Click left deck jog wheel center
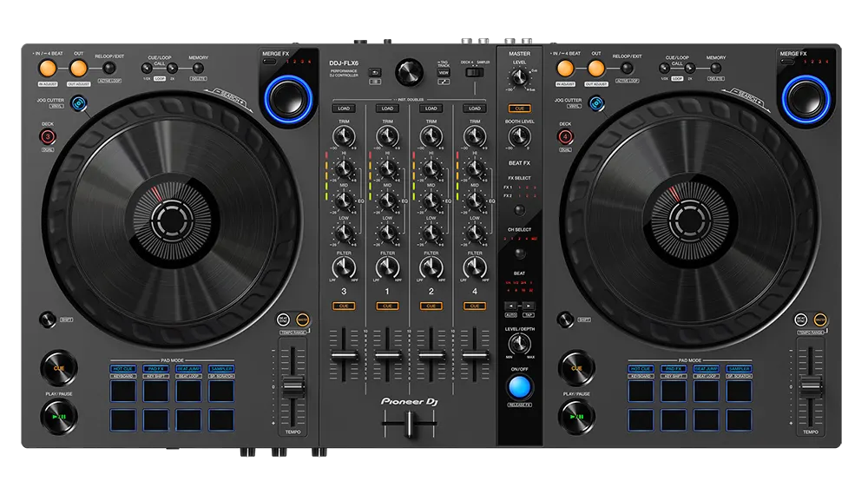 pos(172,221)
